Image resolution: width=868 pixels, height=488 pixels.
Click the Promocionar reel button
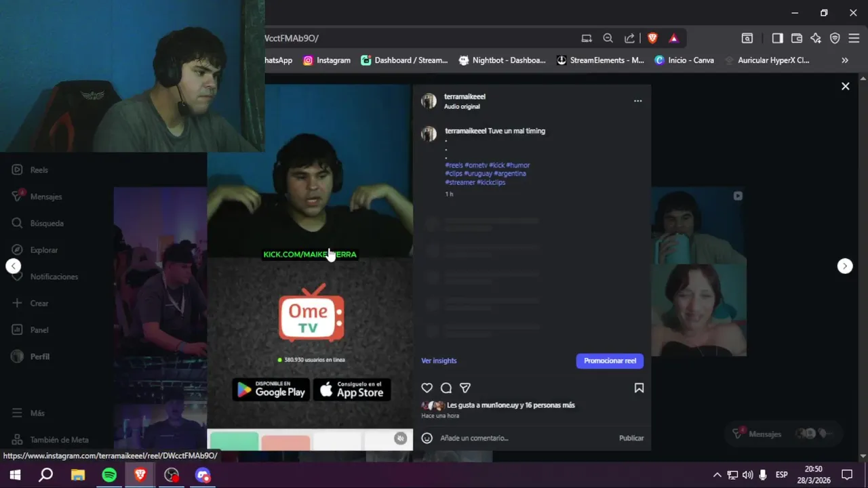(x=610, y=361)
